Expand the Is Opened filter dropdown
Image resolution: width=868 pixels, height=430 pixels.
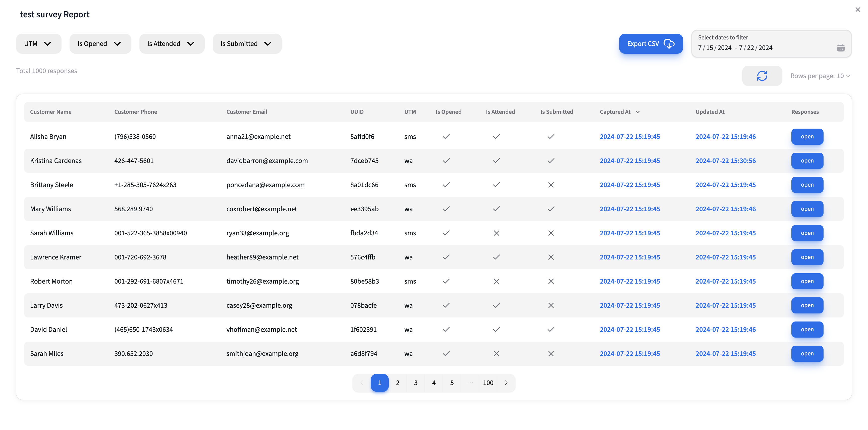click(x=100, y=43)
